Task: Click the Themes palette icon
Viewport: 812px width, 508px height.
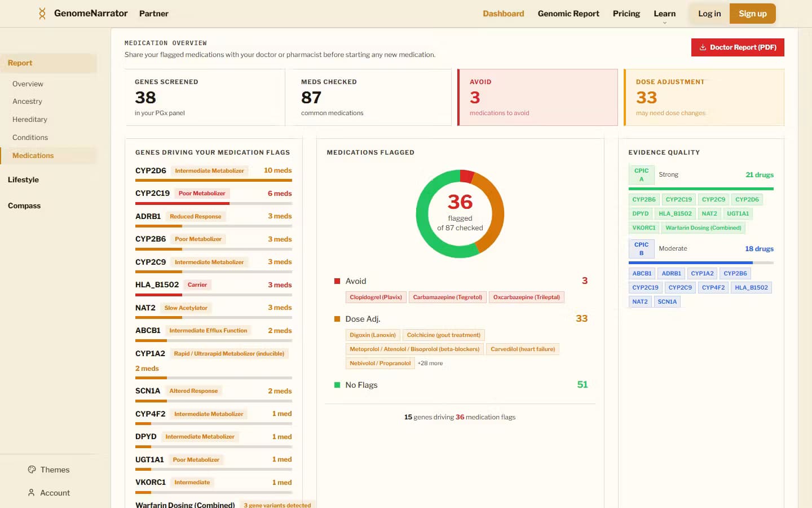Action: 32,470
